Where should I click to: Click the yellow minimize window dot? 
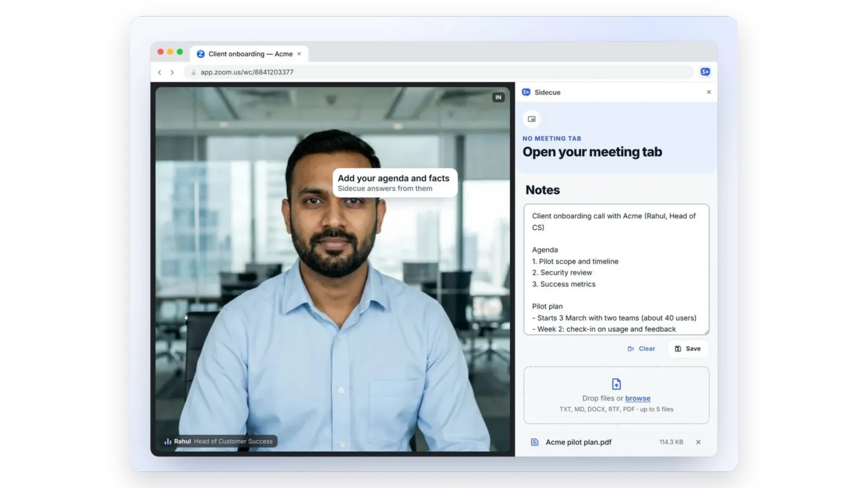point(170,52)
